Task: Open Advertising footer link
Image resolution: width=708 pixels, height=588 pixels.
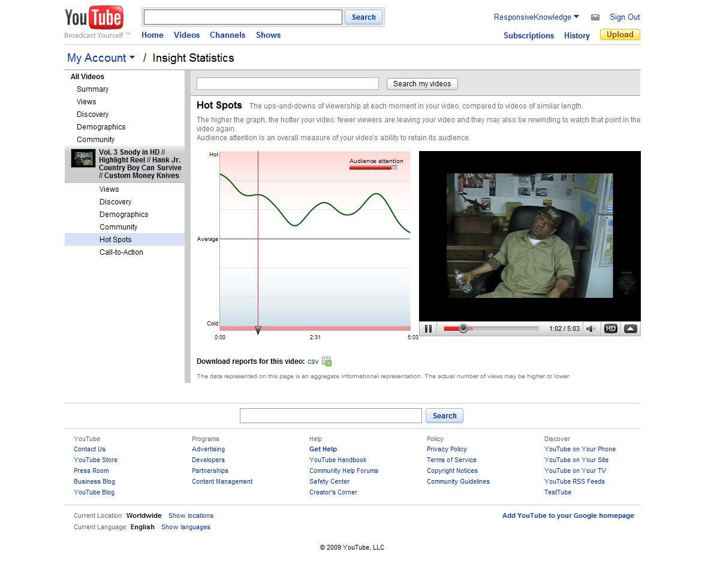Action: (x=208, y=450)
